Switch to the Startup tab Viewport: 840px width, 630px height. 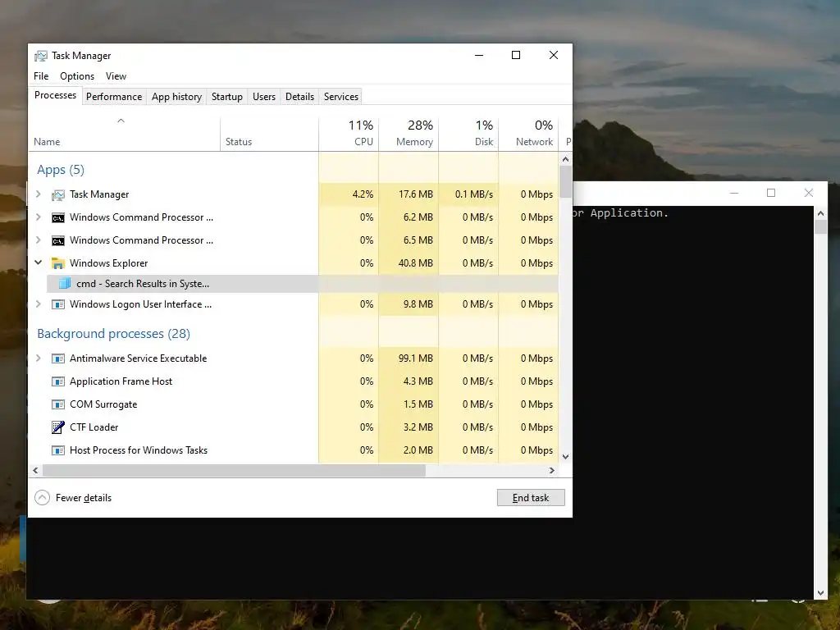click(x=226, y=97)
